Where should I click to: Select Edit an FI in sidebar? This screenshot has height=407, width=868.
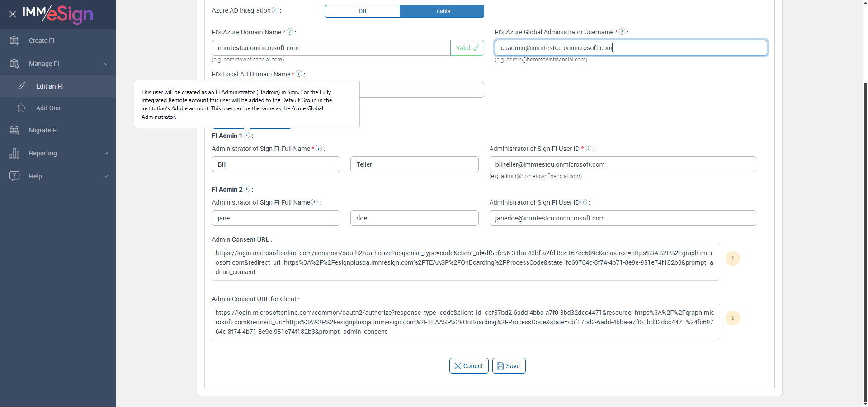[49, 86]
